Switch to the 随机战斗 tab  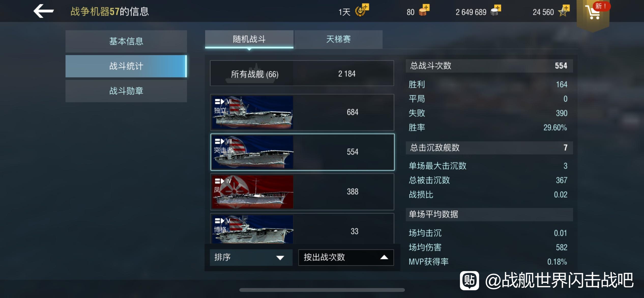(x=249, y=39)
